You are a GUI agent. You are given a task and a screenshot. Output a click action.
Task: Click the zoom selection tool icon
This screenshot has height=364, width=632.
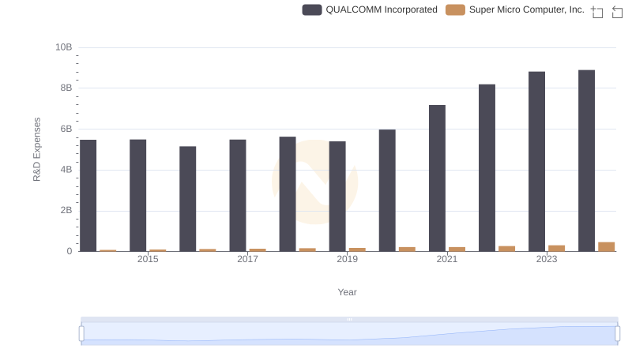(x=597, y=12)
